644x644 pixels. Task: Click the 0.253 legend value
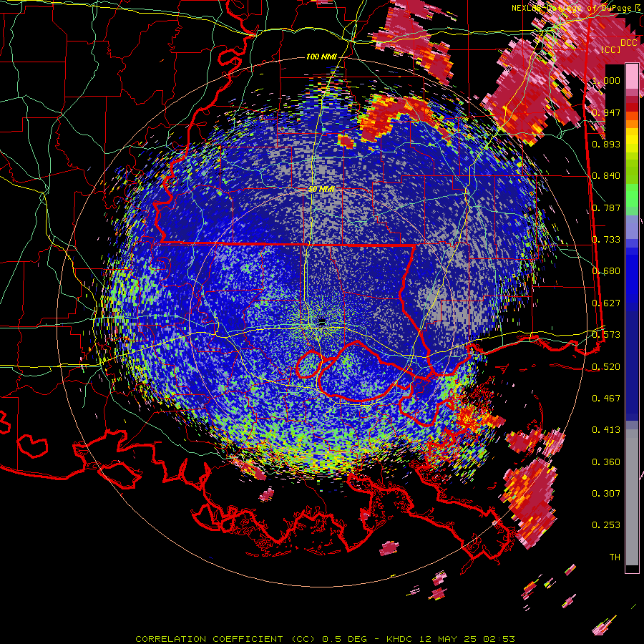coord(606,525)
